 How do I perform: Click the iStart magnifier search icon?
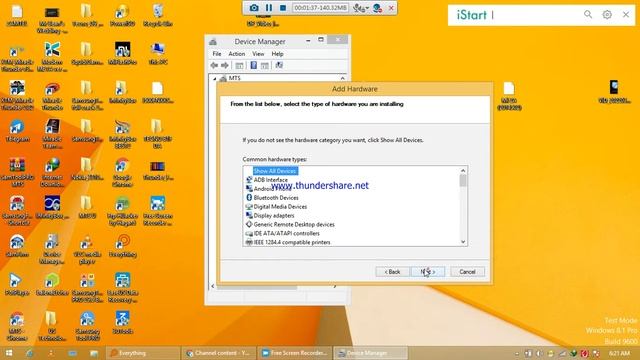[x=588, y=15]
